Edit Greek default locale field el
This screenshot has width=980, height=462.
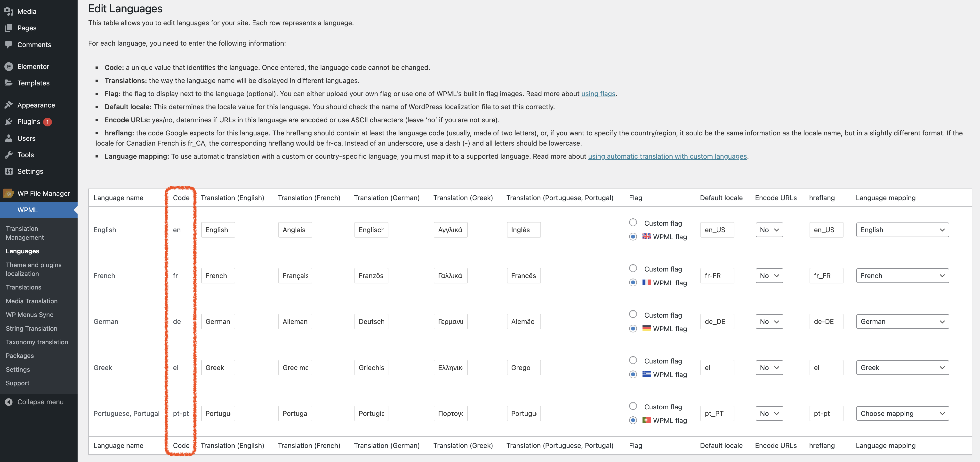[717, 368]
